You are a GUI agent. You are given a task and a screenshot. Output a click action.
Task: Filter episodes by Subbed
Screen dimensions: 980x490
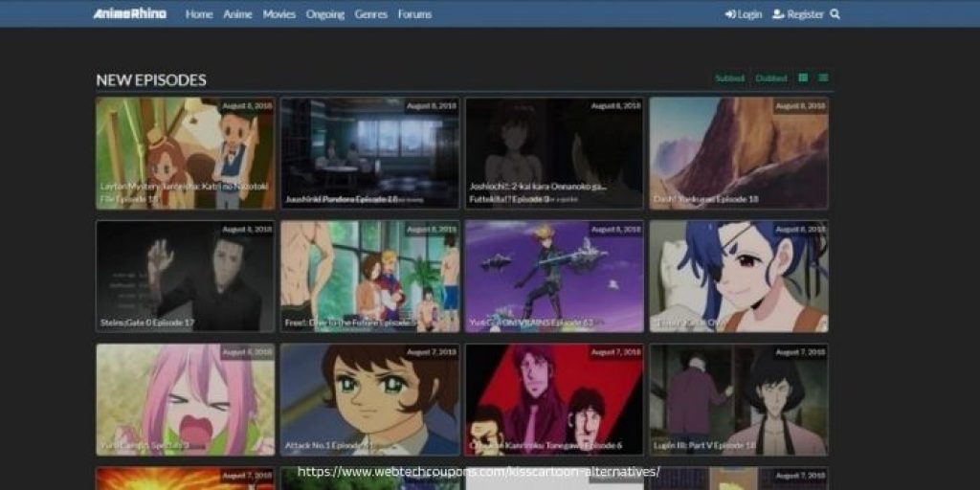tap(729, 78)
